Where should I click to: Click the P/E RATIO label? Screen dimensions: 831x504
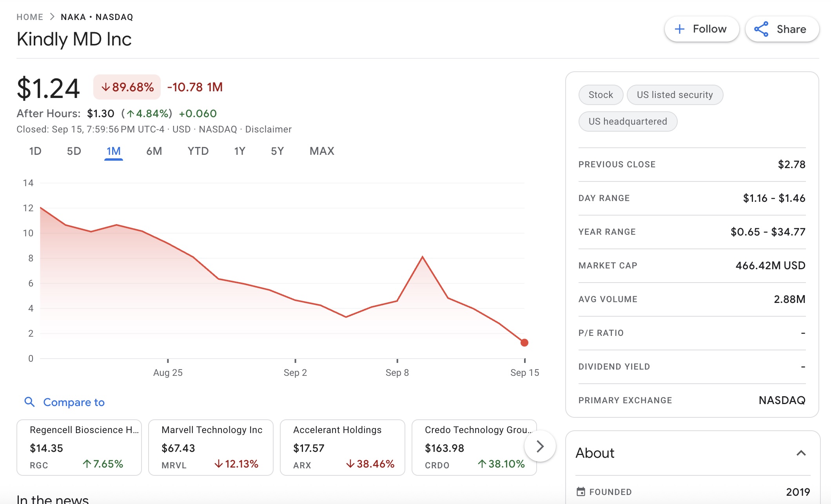[601, 333]
